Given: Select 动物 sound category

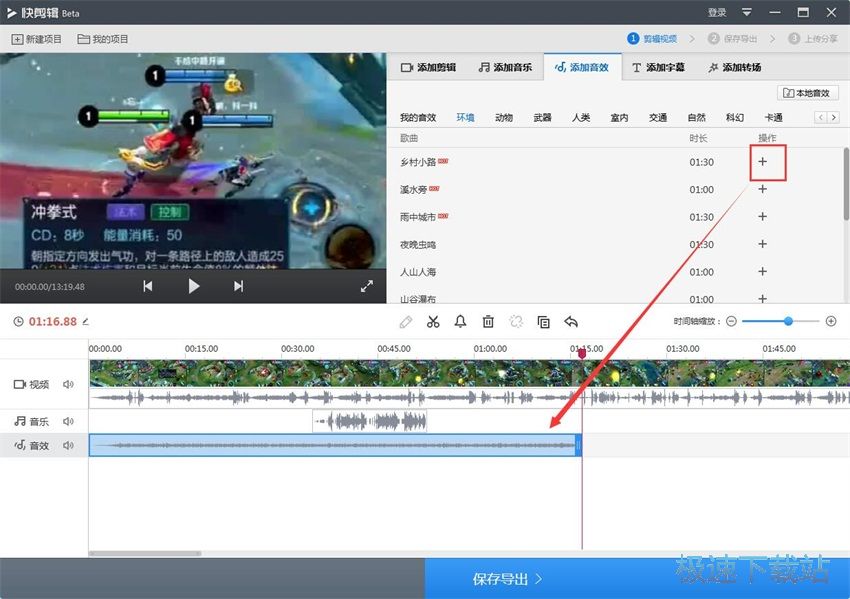Looking at the screenshot, I should (x=504, y=118).
